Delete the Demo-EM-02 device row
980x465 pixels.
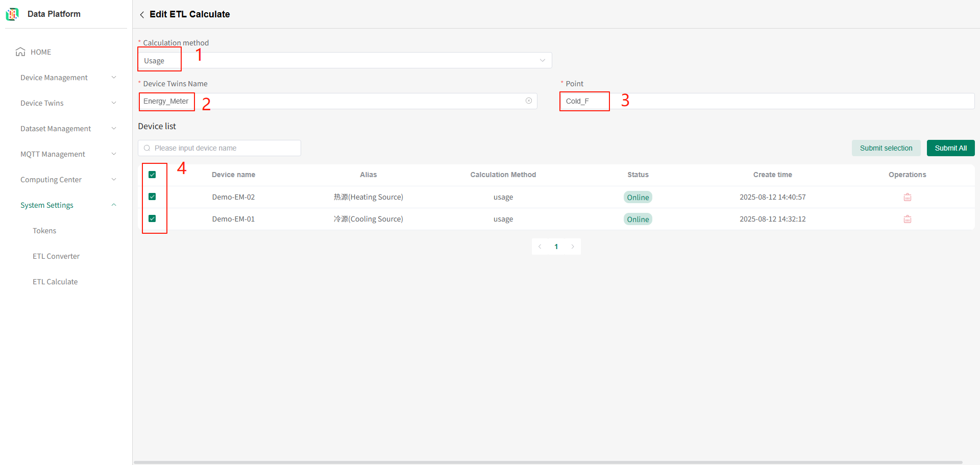907,197
